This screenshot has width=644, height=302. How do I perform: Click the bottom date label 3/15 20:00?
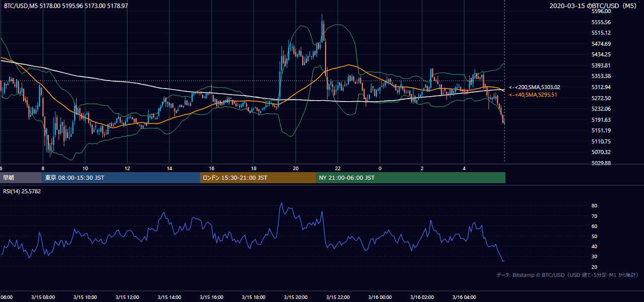[296, 297]
